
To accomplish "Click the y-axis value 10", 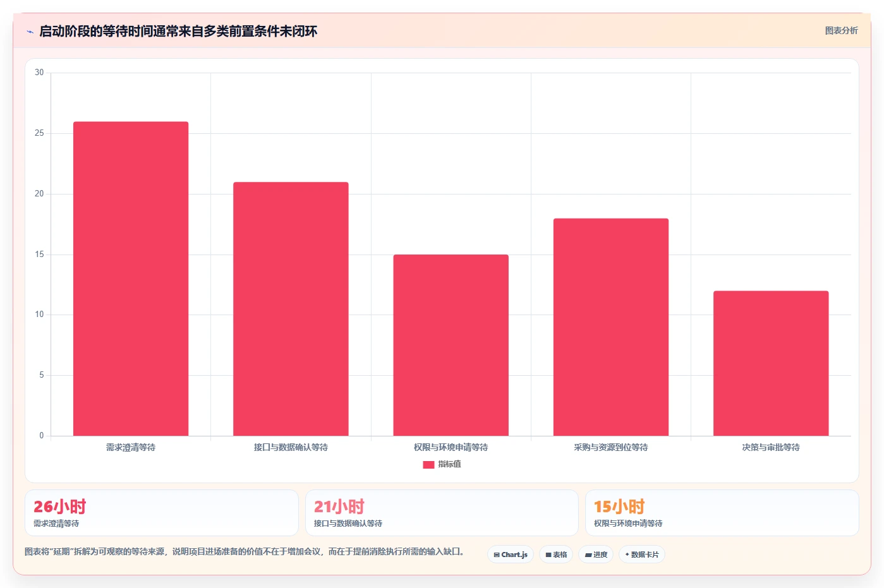I will [39, 315].
